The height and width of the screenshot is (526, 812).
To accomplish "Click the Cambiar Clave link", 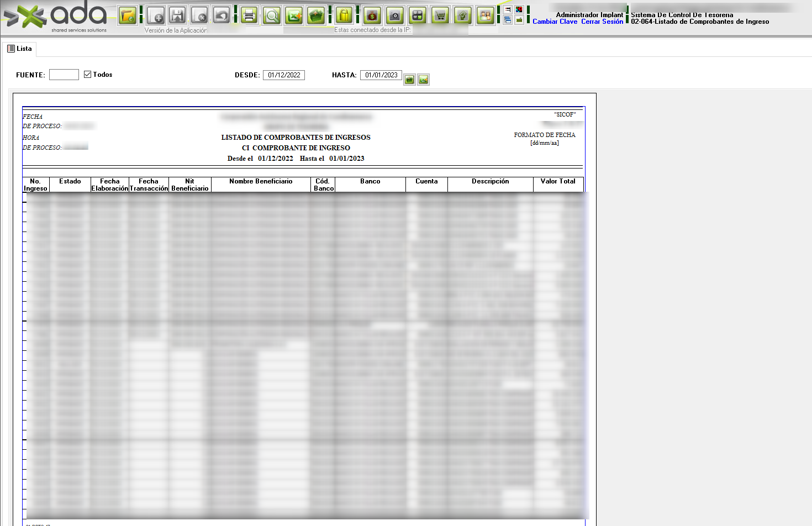I will coord(555,22).
